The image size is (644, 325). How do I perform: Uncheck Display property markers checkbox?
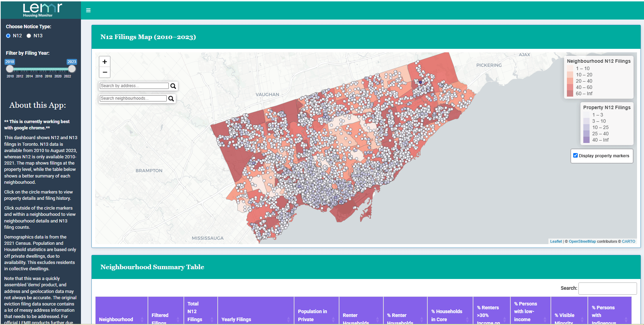tap(575, 156)
